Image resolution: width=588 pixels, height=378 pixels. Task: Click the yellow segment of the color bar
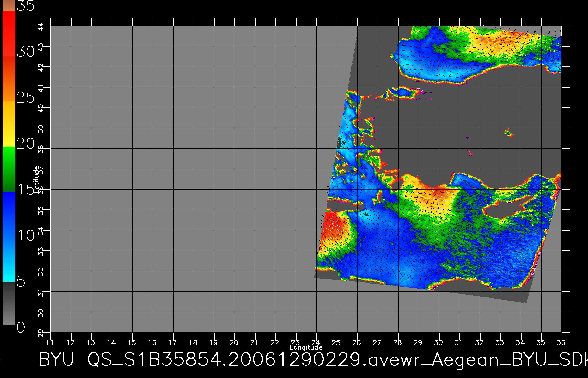pos(9,124)
